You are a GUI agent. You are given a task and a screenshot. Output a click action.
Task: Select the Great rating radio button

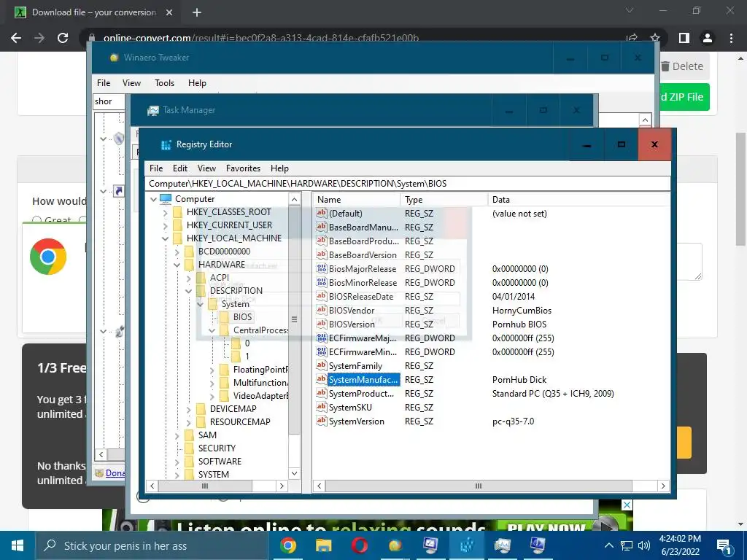(x=36, y=220)
